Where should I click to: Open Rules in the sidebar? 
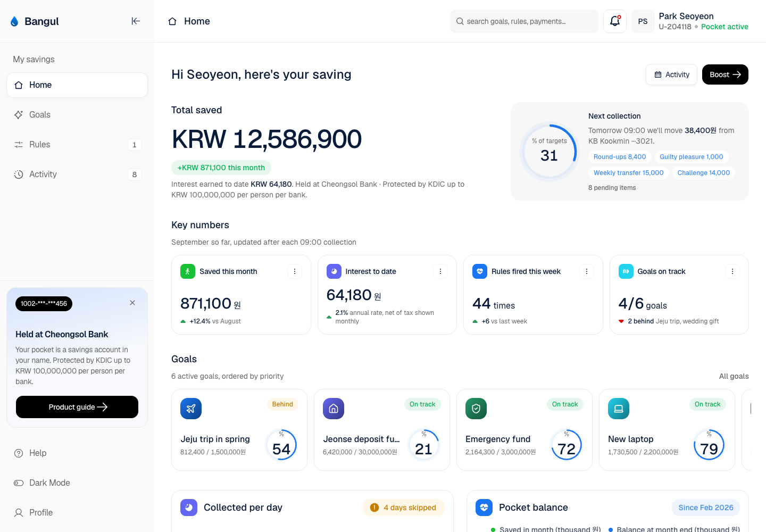tap(77, 145)
